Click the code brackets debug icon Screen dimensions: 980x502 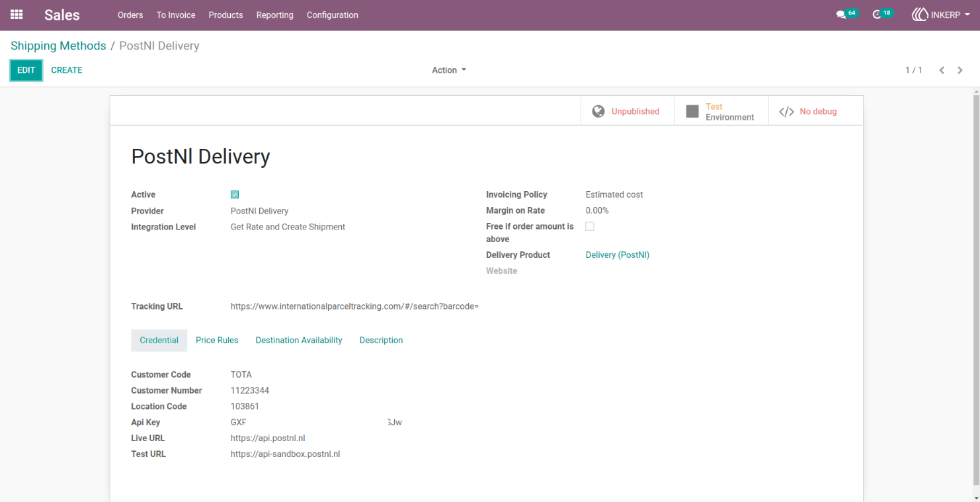click(786, 112)
